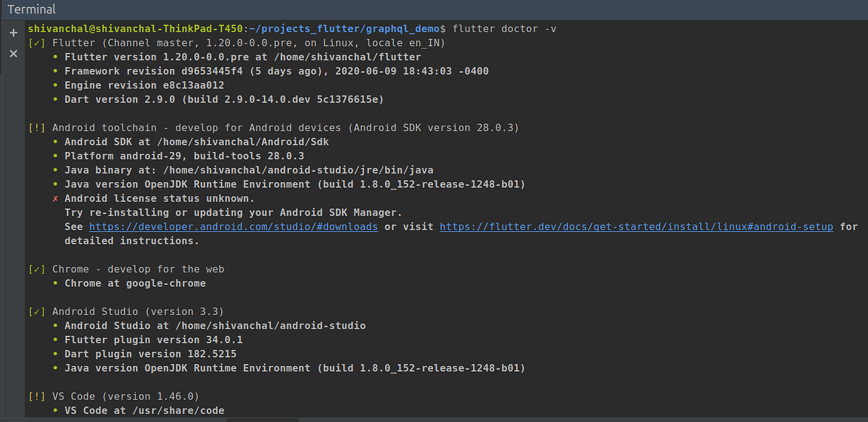This screenshot has width=868, height=422.
Task: Click the Framework revision d9653445f4 line
Action: [x=277, y=71]
